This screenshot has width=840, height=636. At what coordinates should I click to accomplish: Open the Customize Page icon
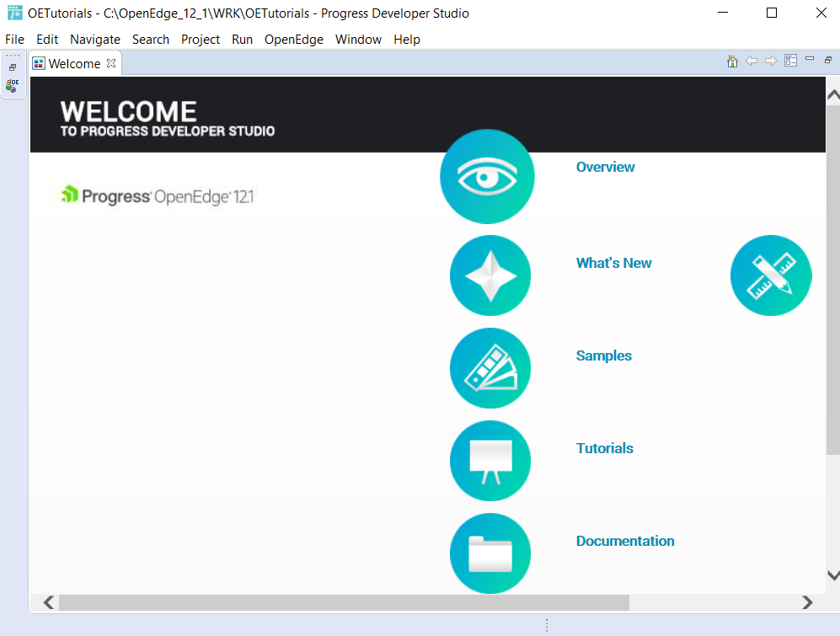coord(791,61)
